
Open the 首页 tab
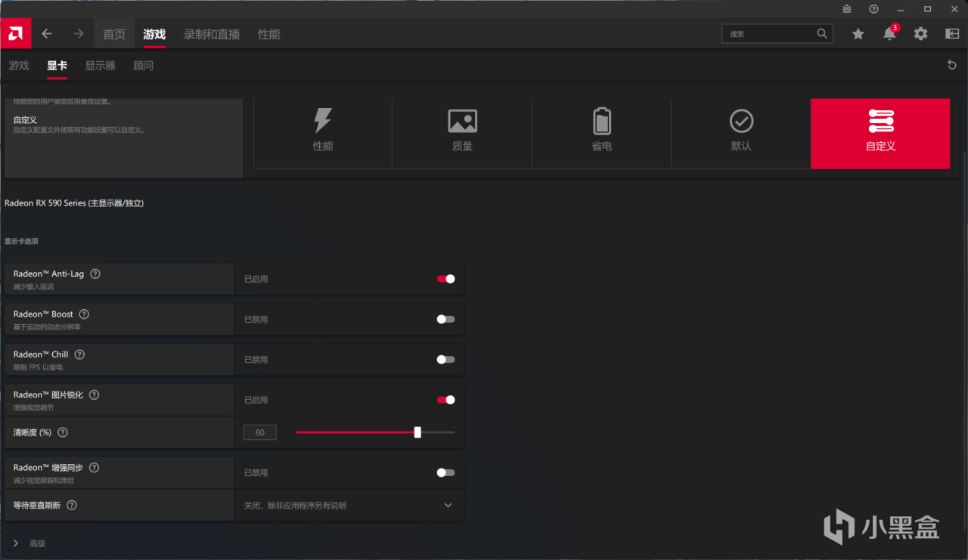click(x=114, y=34)
